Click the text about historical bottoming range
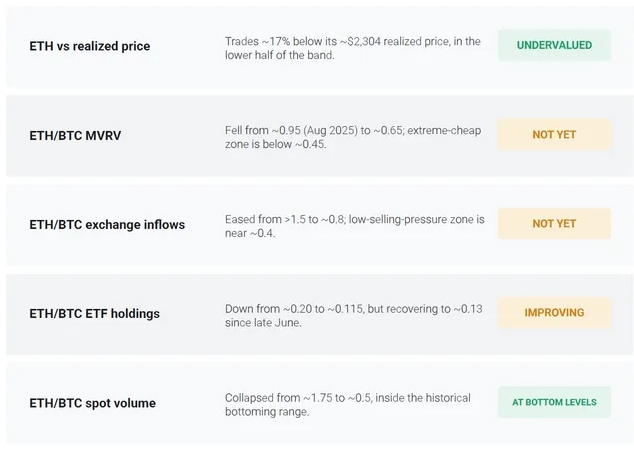 348,405
